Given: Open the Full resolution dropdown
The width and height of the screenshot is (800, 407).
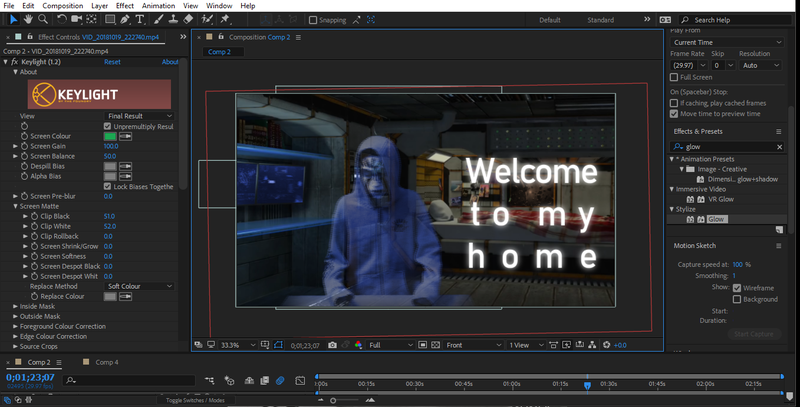Looking at the screenshot, I should (x=391, y=345).
